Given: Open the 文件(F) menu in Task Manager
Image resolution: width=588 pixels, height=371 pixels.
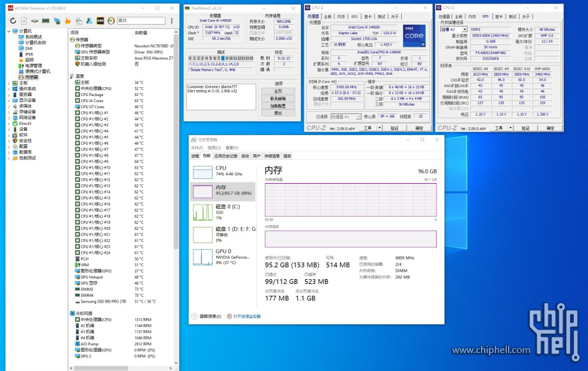Looking at the screenshot, I should click(197, 148).
